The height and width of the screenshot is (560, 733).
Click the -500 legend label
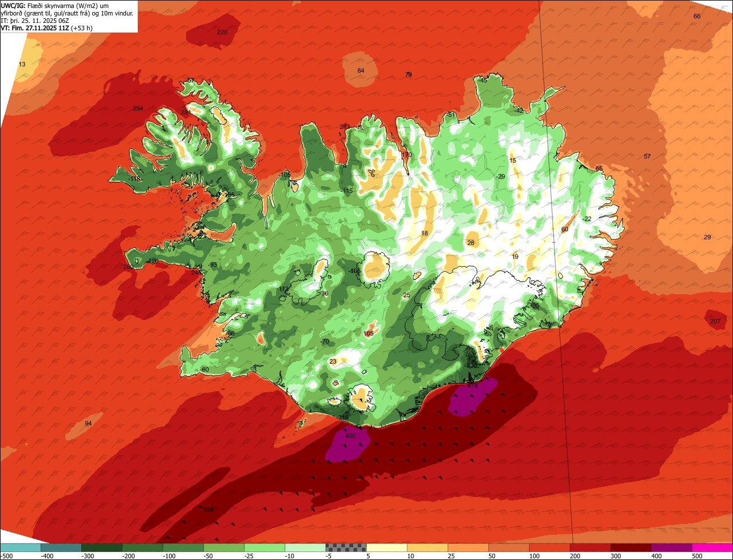6,555
